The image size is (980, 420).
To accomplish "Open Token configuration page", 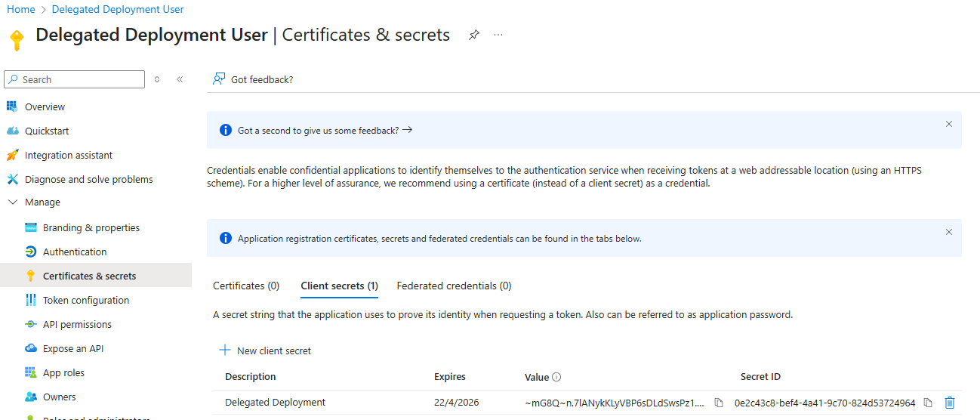I will tap(85, 301).
